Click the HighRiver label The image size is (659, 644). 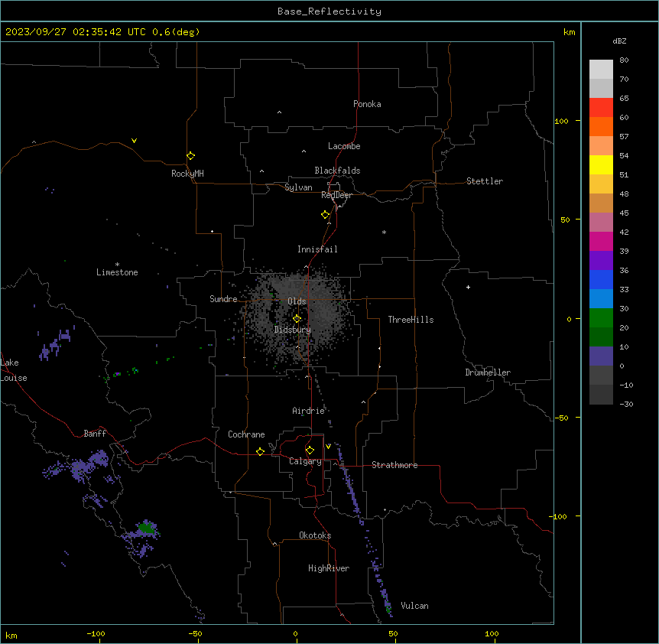click(329, 568)
